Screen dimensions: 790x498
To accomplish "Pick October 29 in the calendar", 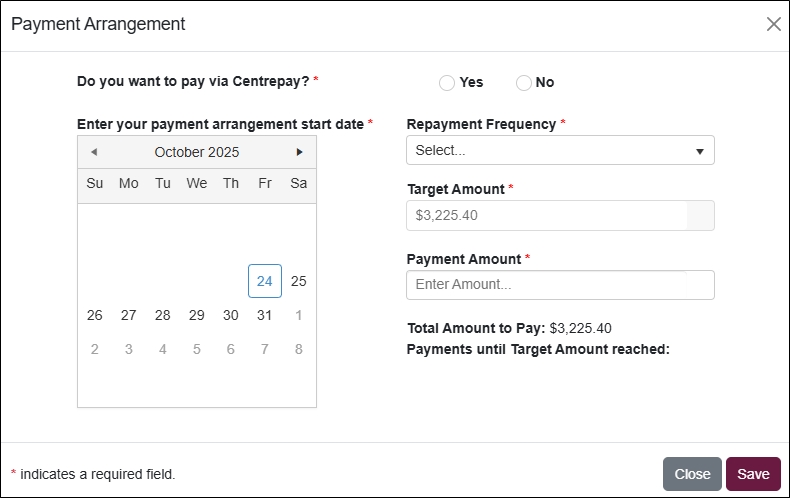I will [x=197, y=315].
